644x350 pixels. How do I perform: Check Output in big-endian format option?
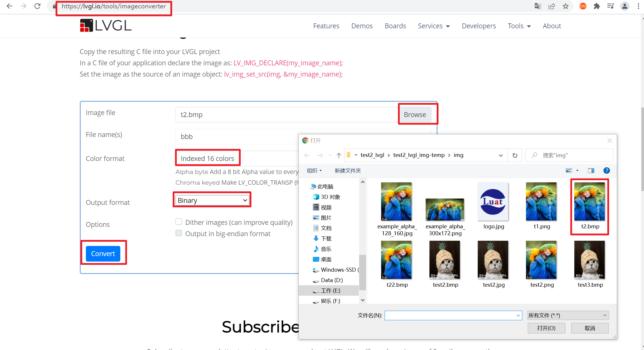click(179, 233)
